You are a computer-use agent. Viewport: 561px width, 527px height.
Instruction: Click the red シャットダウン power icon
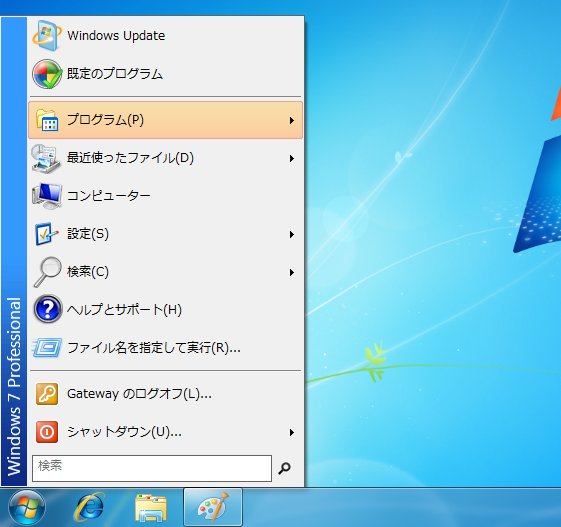coord(47,432)
